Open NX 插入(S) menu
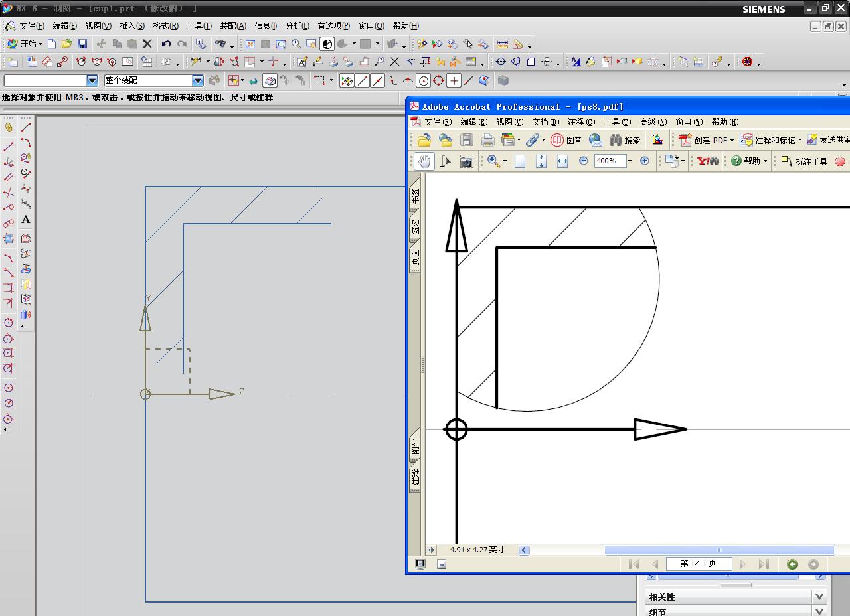Image resolution: width=850 pixels, height=616 pixels. [132, 26]
